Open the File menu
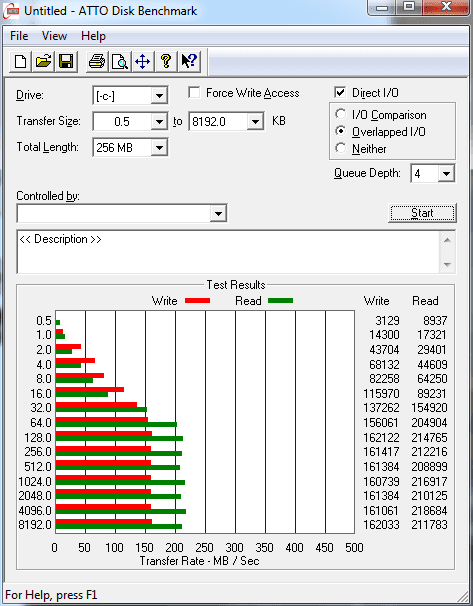Image resolution: width=473 pixels, height=606 pixels. coord(19,36)
